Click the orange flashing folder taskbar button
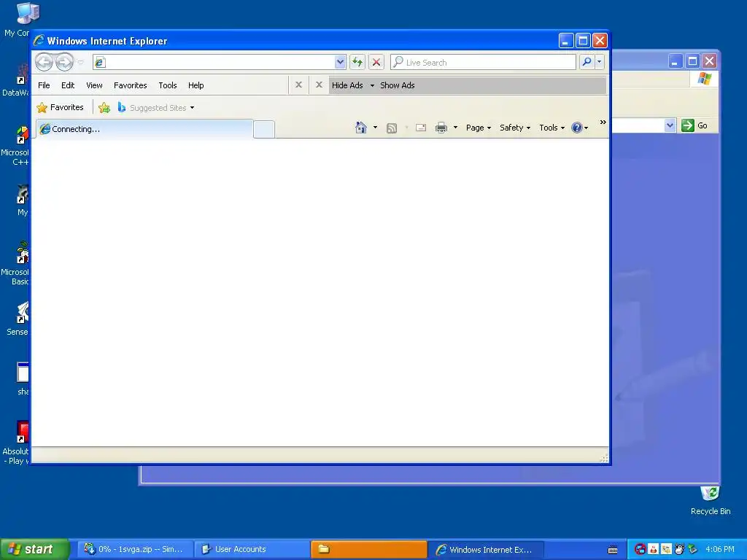This screenshot has height=560, width=747. click(x=368, y=550)
